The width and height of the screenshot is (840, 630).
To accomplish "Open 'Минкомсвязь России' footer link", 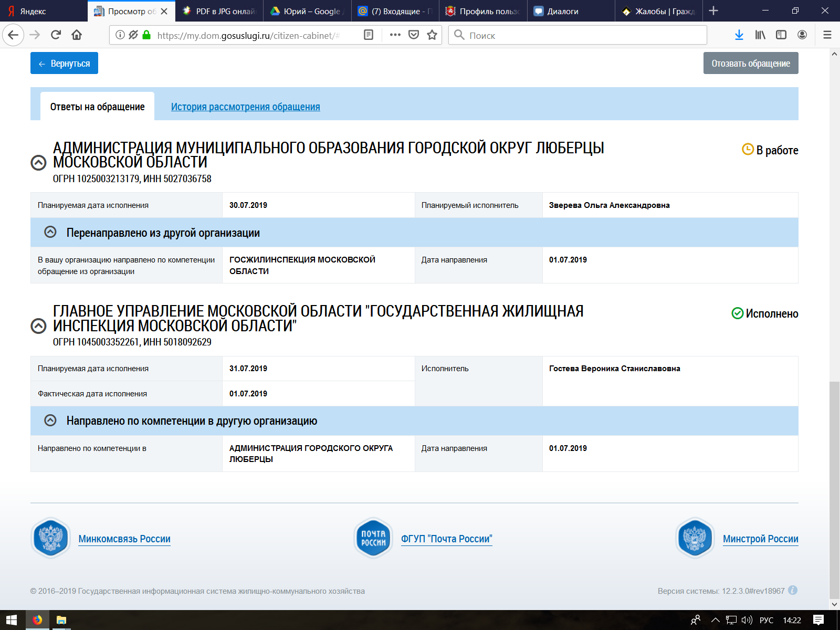I will (x=124, y=539).
